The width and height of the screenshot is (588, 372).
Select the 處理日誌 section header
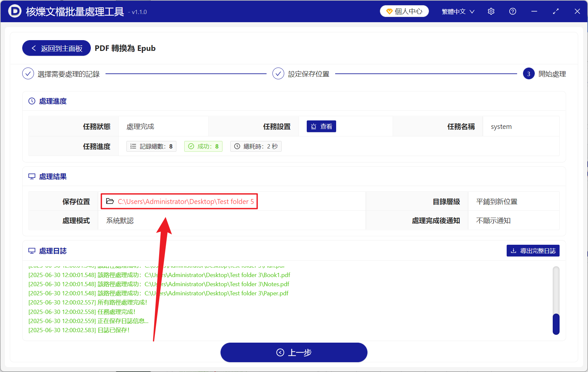tap(53, 251)
